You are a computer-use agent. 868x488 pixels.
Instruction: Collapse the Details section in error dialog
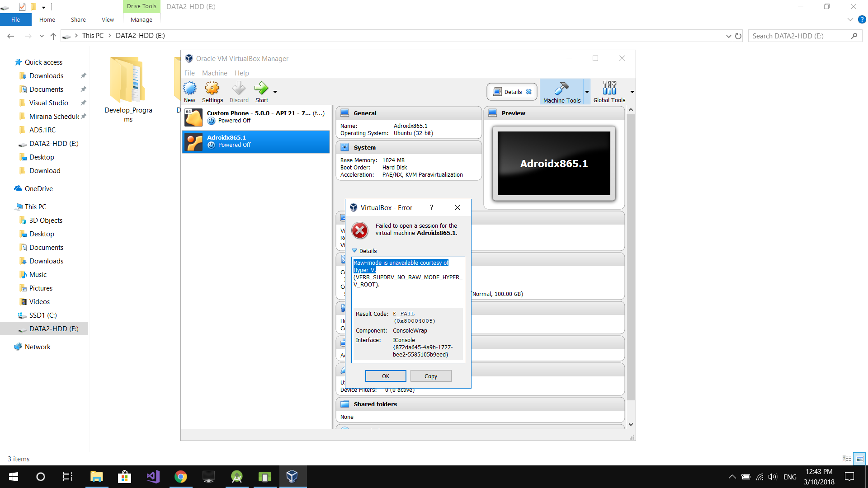tap(364, 251)
